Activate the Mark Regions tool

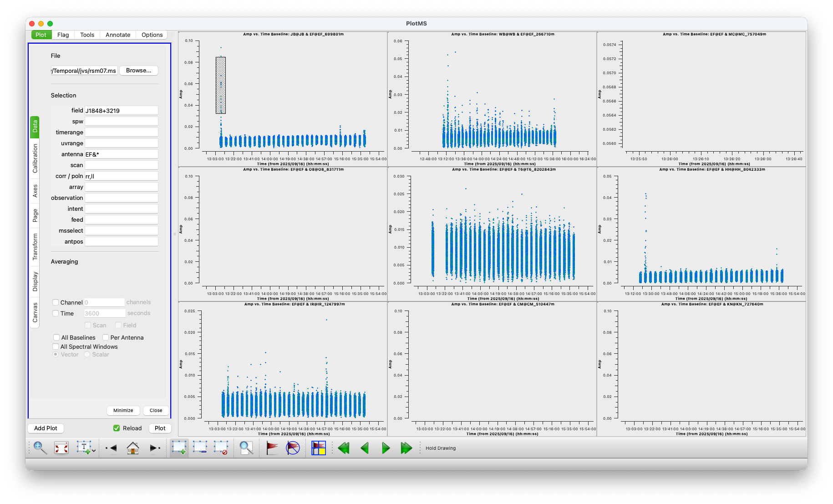(179, 448)
